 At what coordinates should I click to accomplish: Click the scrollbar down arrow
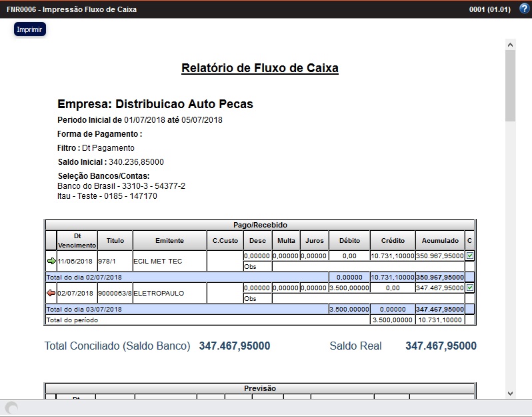(511, 393)
